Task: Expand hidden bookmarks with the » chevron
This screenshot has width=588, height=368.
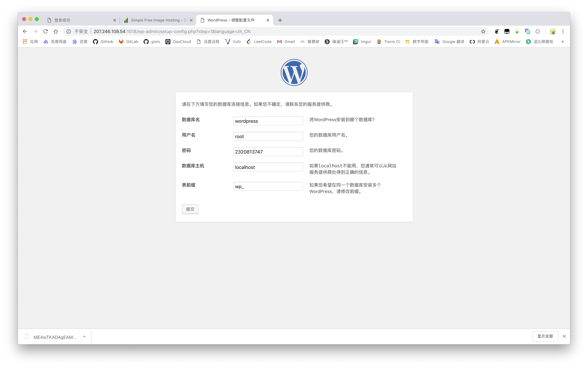Action: [563, 42]
